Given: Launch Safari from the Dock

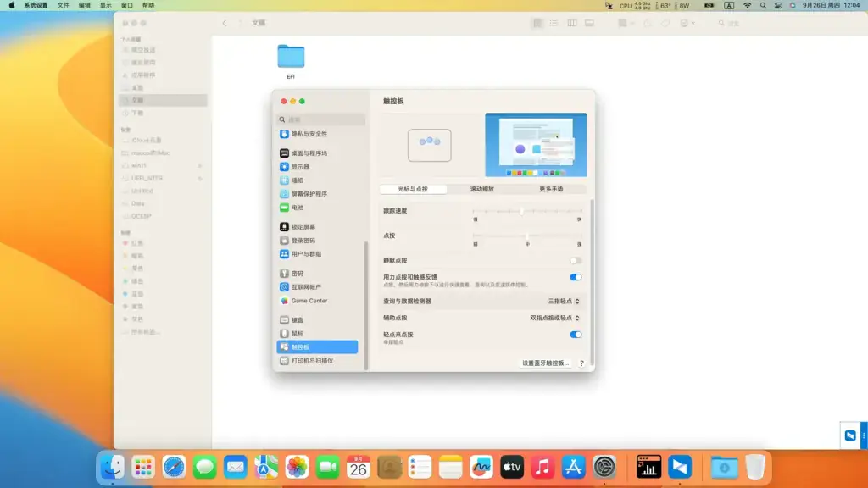Looking at the screenshot, I should click(174, 467).
